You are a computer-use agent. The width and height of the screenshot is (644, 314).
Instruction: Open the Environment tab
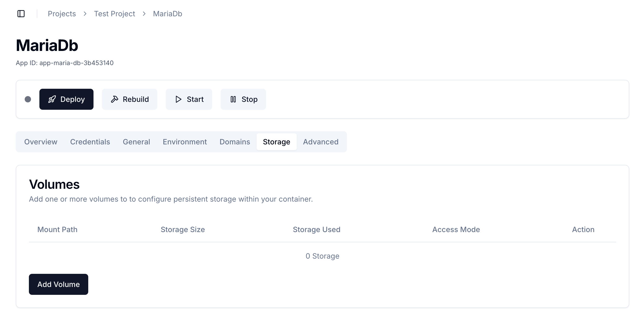coord(185,142)
